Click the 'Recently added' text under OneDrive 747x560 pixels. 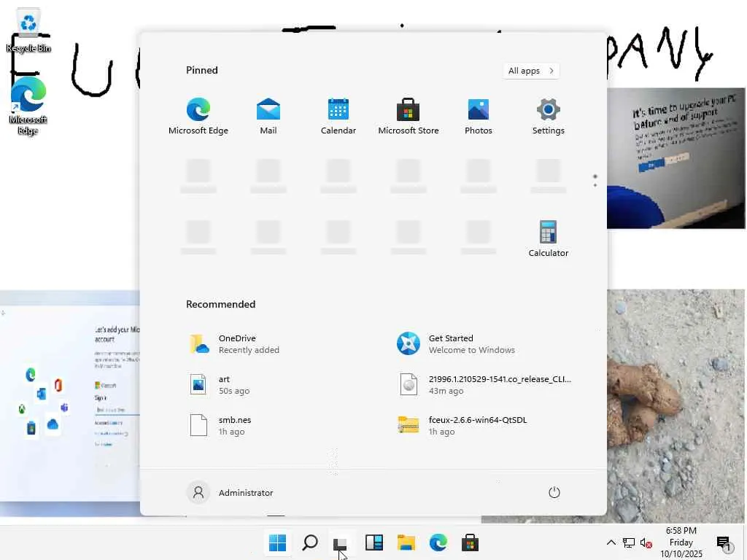pos(249,350)
